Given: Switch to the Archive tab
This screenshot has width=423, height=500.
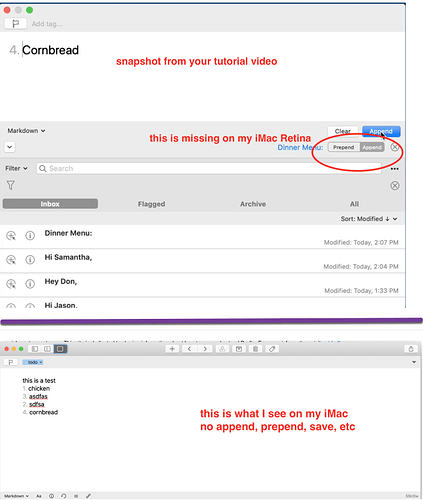Looking at the screenshot, I should tap(253, 204).
